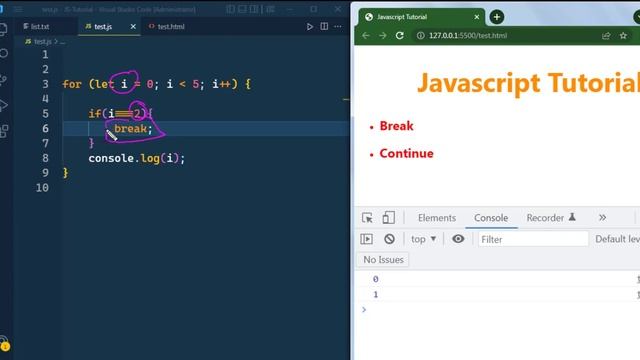Open the Accounts icon at bottom left
The width and height of the screenshot is (640, 360).
[4, 343]
